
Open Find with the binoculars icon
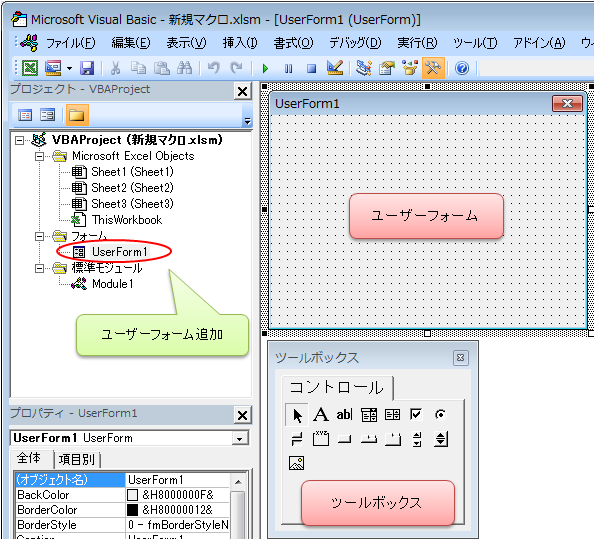[x=185, y=68]
